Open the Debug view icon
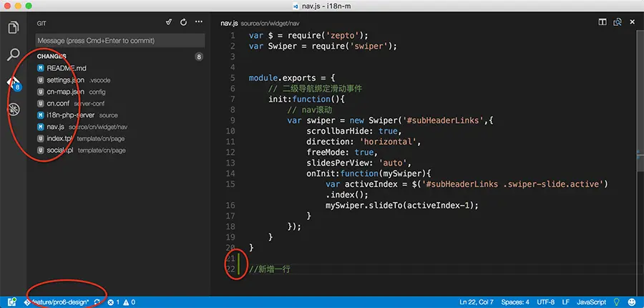Screen dimensions: 644x308 [14, 110]
